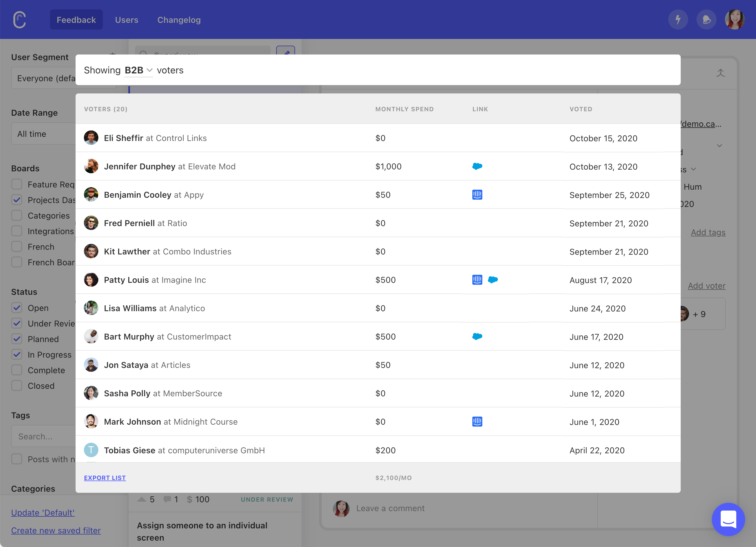Click Jon Sataya's avatar
Viewport: 756px width, 547px height.
[91, 365]
